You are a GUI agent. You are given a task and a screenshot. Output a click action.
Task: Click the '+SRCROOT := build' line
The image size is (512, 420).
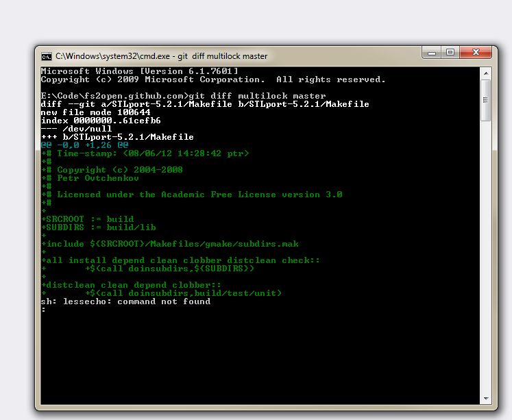click(87, 219)
